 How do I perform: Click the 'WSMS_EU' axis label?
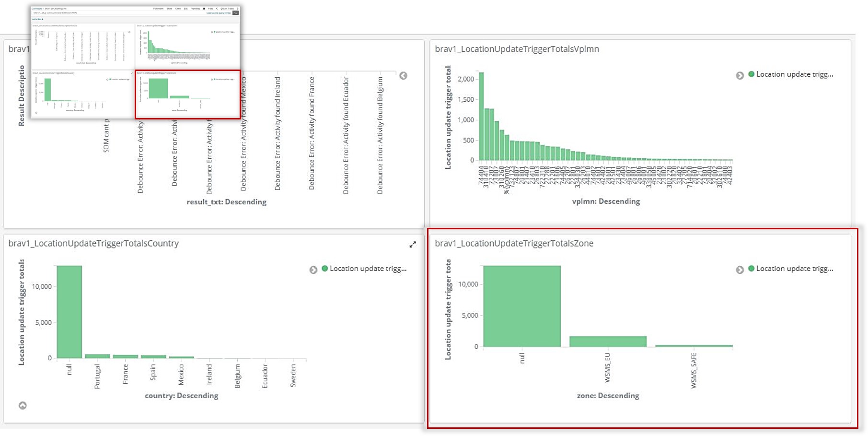(608, 367)
